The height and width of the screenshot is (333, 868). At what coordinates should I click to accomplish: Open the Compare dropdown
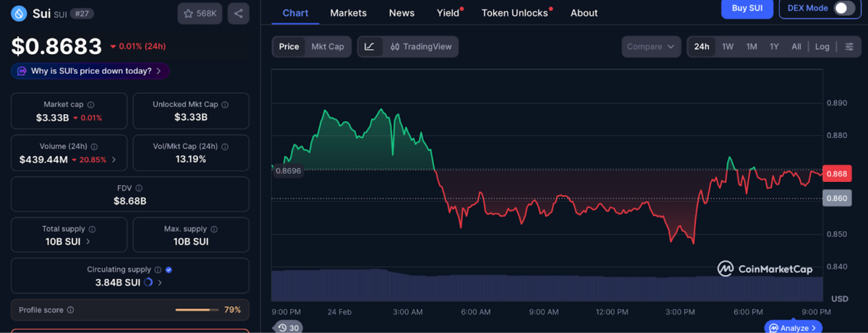(x=651, y=46)
